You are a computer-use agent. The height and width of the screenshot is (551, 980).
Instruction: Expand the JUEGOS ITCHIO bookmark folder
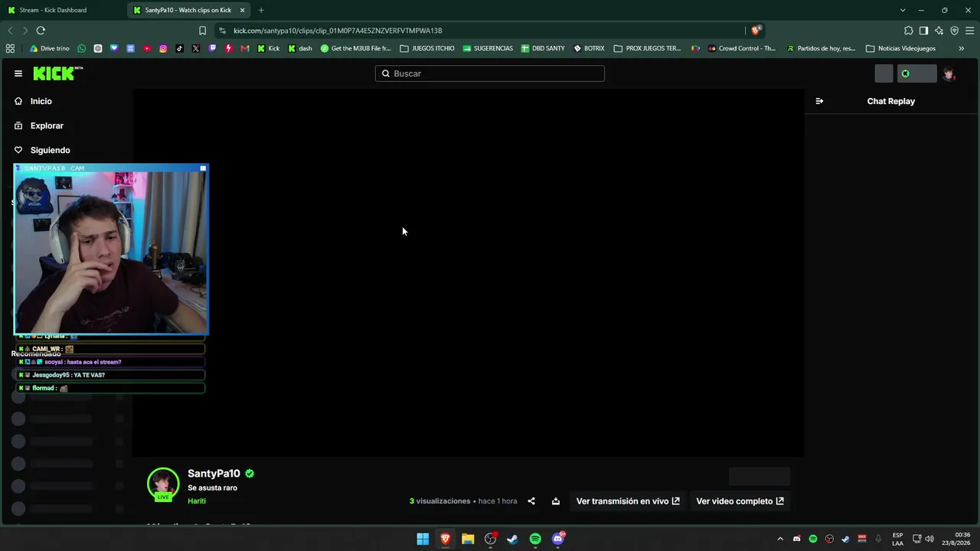click(x=427, y=48)
